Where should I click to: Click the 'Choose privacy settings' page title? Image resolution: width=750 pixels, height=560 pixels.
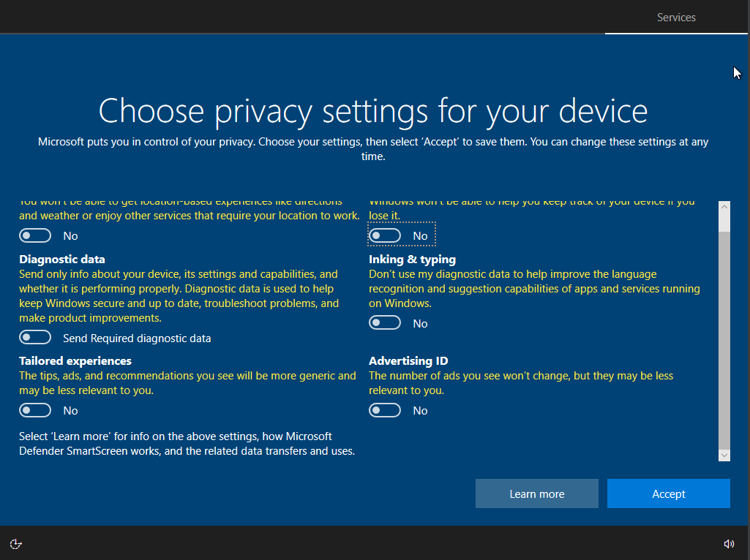(x=373, y=111)
